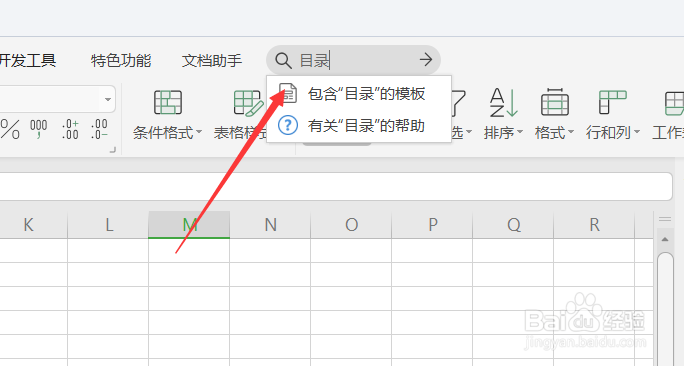Open number format dialog launcher
The width and height of the screenshot is (684, 366).
(113, 150)
